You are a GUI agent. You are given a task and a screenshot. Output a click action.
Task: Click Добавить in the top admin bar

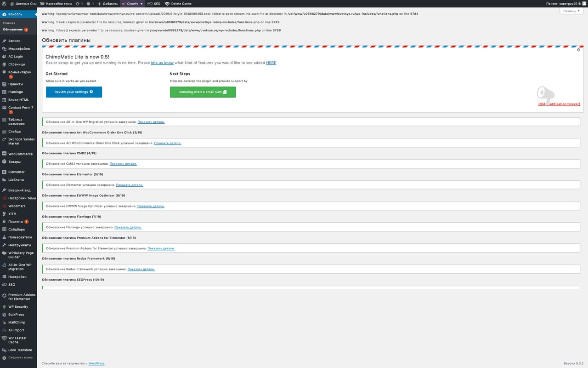point(108,3)
